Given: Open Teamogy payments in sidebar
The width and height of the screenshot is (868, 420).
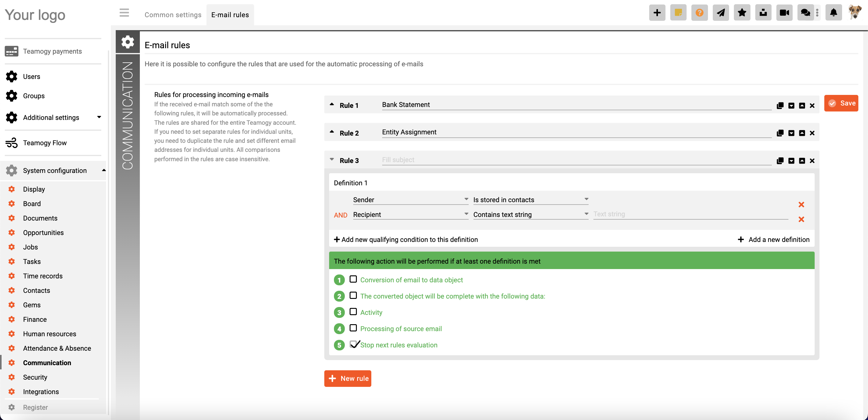Looking at the screenshot, I should point(52,51).
